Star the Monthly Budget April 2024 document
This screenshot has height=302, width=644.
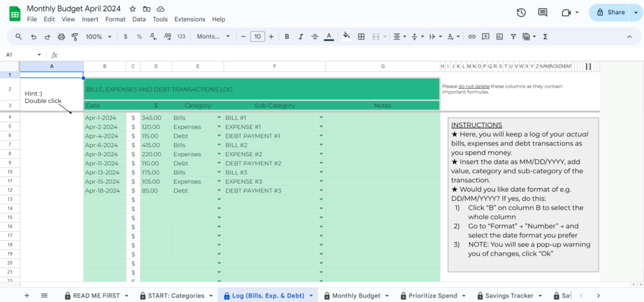pos(133,8)
